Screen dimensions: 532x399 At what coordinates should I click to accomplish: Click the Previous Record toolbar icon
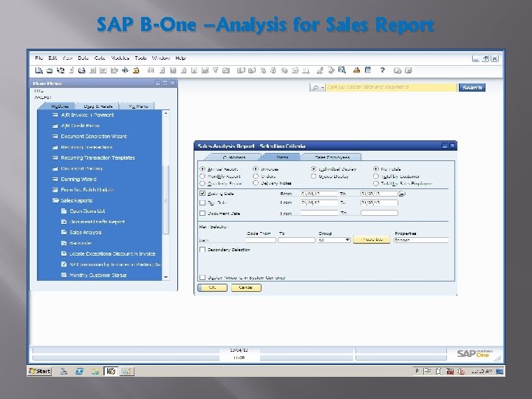(183, 70)
